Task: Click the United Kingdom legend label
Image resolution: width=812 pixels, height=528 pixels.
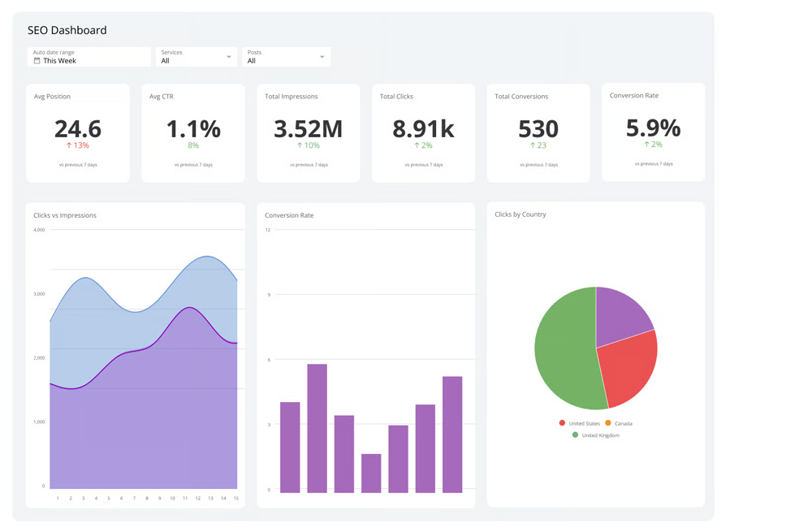Action: pos(600,435)
